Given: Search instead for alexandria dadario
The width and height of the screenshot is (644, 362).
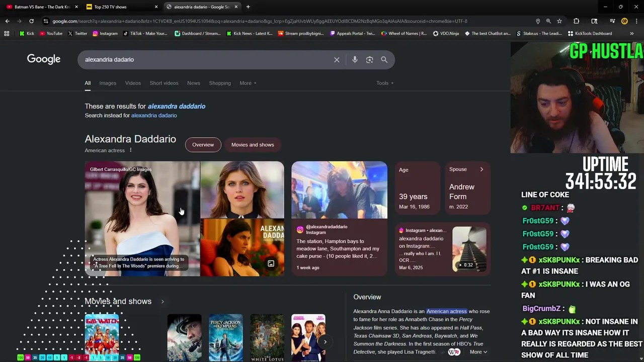Looking at the screenshot, I should [154, 116].
